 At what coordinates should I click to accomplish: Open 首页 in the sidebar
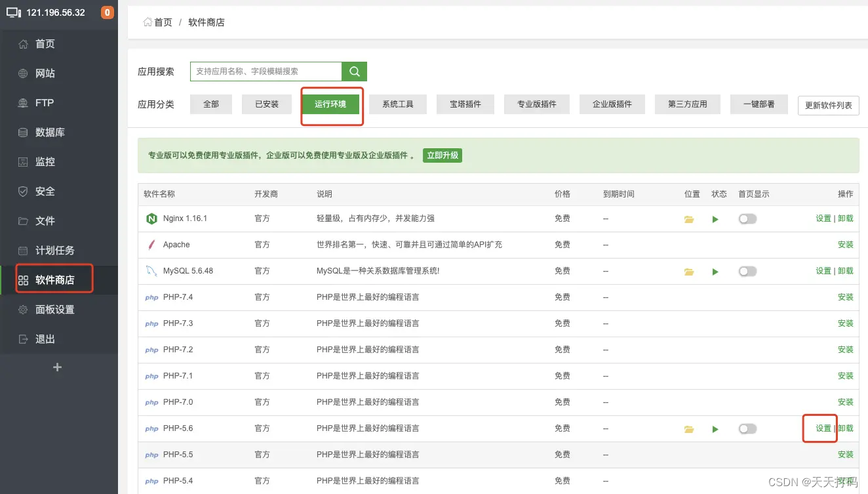59,44
